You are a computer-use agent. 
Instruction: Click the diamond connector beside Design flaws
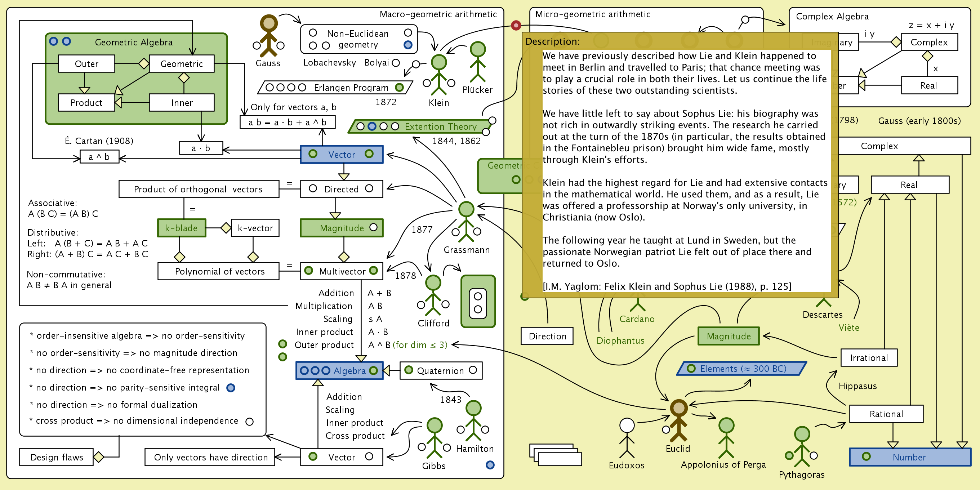(99, 456)
